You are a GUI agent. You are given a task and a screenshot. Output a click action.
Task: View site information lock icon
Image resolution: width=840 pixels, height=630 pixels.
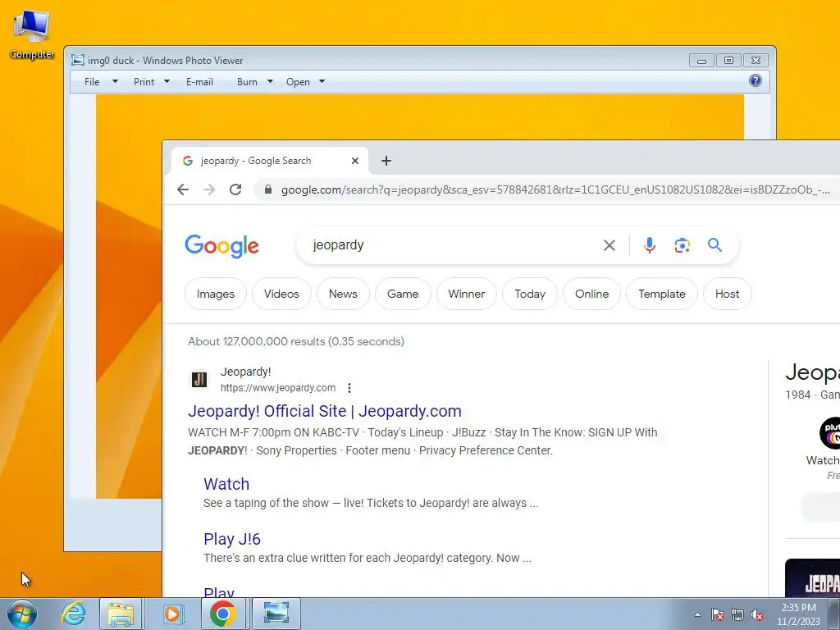tap(268, 189)
